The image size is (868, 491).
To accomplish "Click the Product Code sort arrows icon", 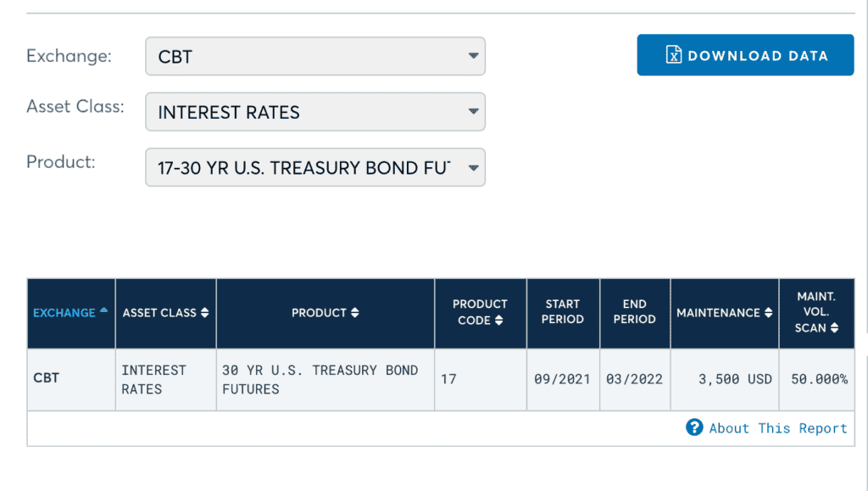I will tap(499, 321).
